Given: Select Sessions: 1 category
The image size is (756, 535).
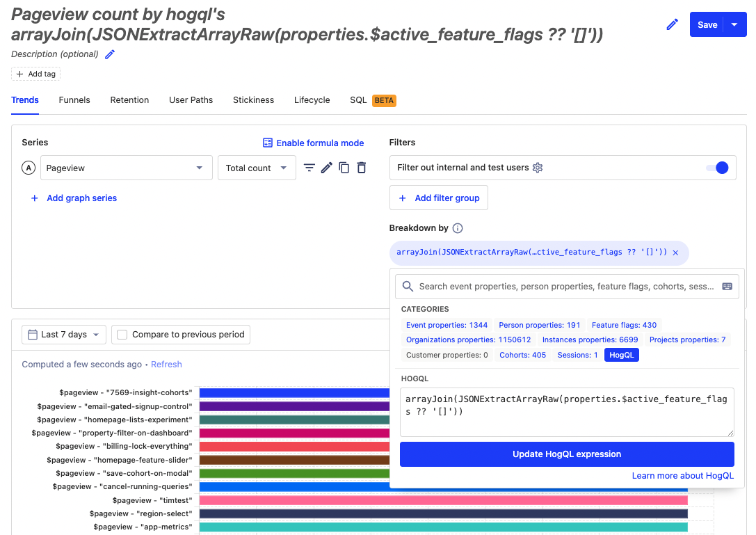Looking at the screenshot, I should [577, 355].
